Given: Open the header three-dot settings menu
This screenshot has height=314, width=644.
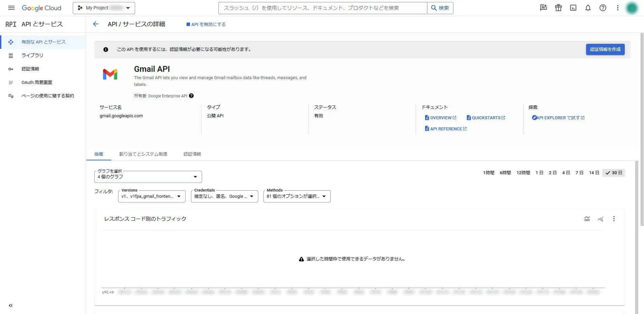Looking at the screenshot, I should [x=618, y=8].
